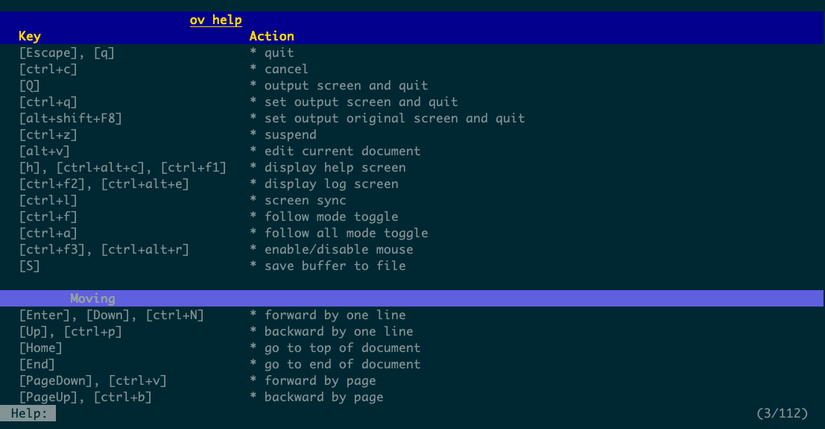
Task: Click the 'screen sync' action
Action: pos(305,200)
